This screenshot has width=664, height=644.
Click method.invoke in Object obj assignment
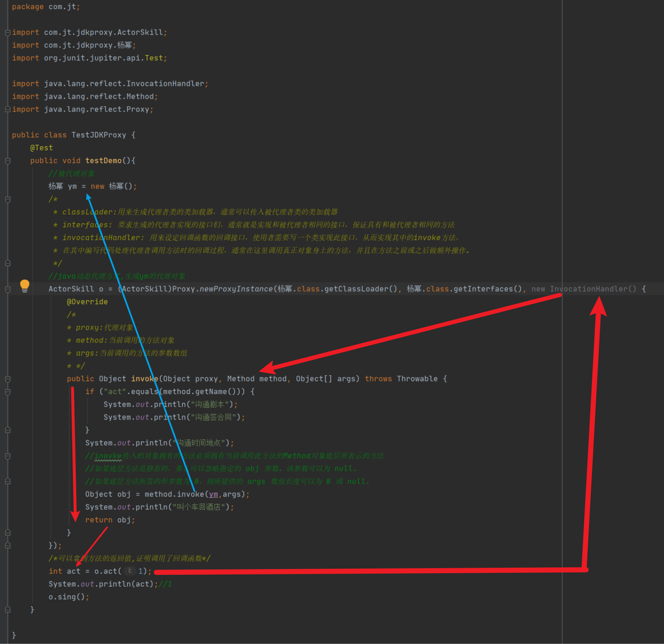pos(175,494)
